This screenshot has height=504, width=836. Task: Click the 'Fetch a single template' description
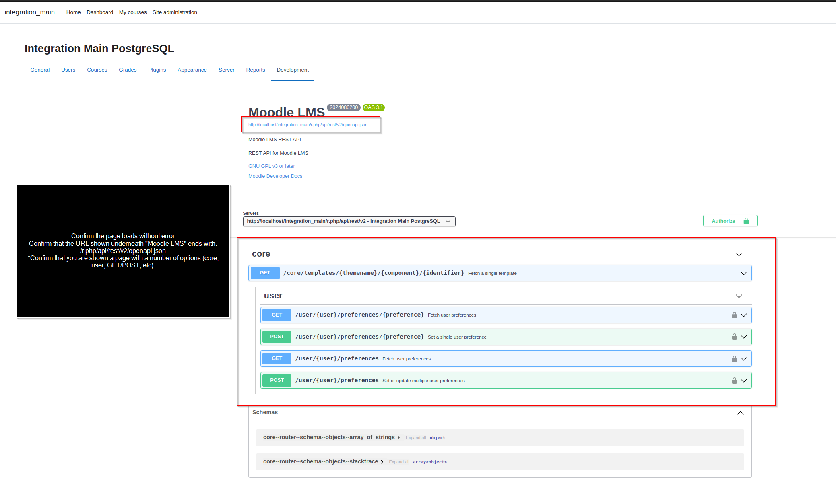(x=492, y=273)
